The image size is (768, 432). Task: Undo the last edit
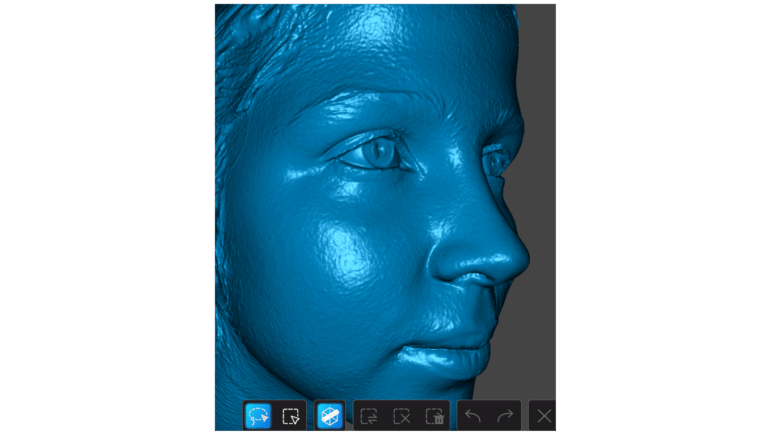473,416
